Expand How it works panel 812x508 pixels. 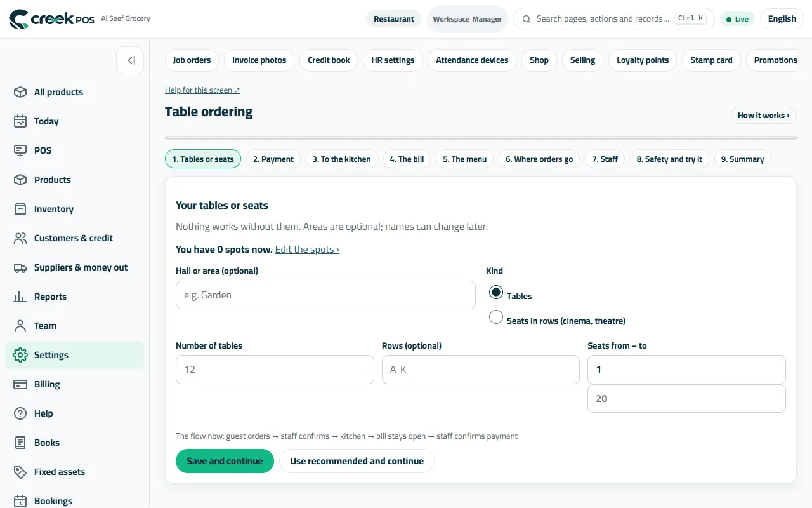(x=763, y=116)
